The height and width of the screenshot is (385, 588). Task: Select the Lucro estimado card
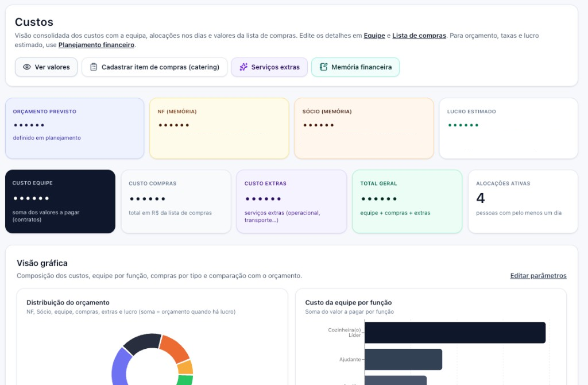click(509, 128)
